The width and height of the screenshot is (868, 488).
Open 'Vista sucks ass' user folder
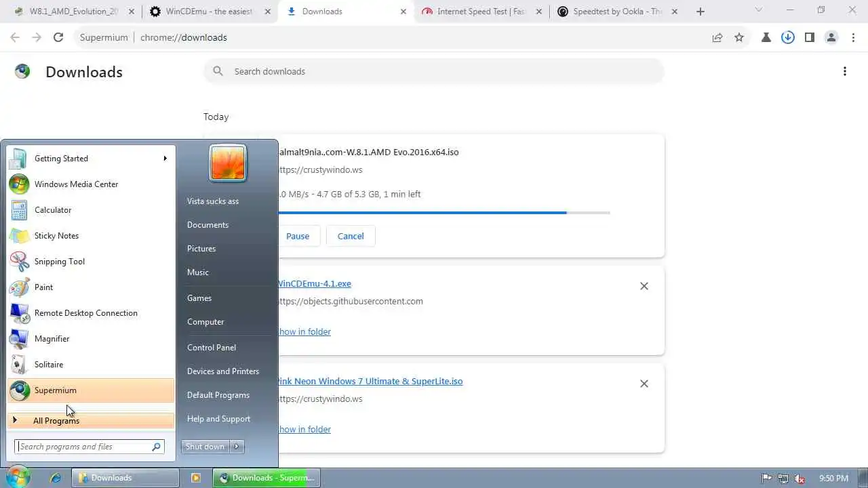[x=213, y=201]
